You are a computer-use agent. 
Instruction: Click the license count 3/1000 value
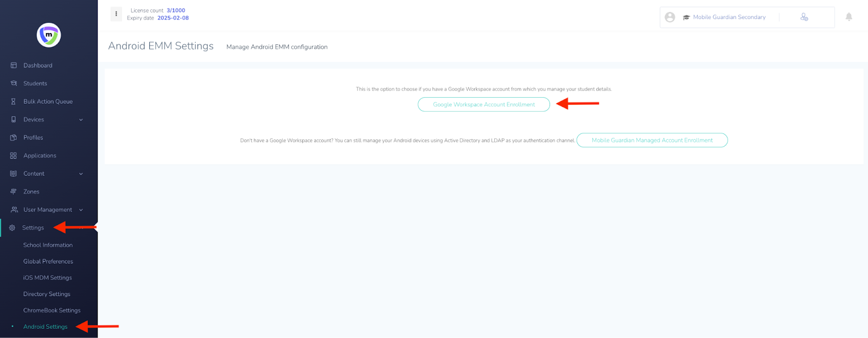176,10
